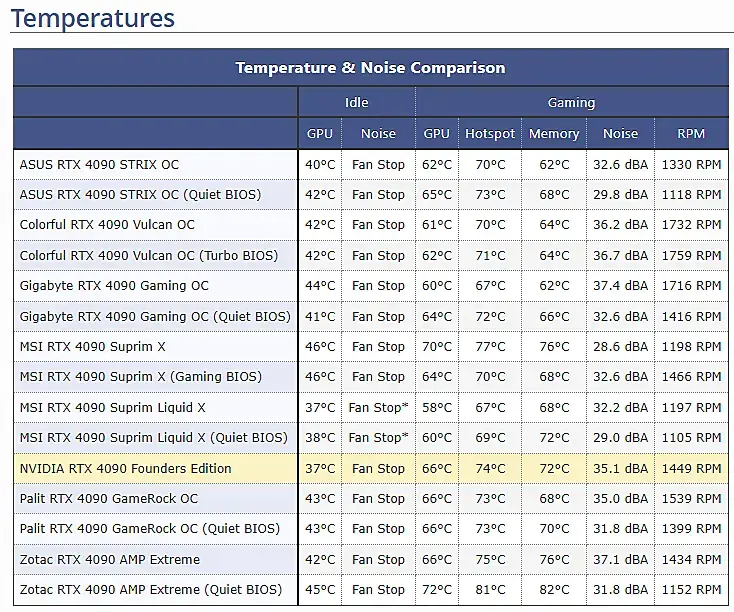Select the 81°C hotspot temperature cell
This screenshot has width=734, height=612.
click(x=490, y=589)
